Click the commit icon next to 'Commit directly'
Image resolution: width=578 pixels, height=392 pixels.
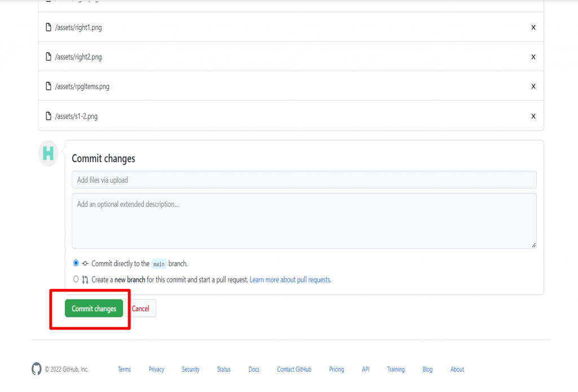[85, 263]
